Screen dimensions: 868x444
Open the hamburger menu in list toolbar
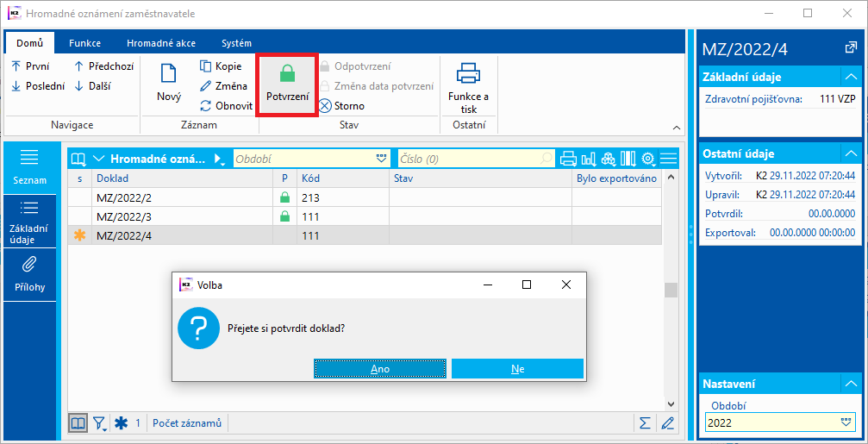tap(669, 159)
